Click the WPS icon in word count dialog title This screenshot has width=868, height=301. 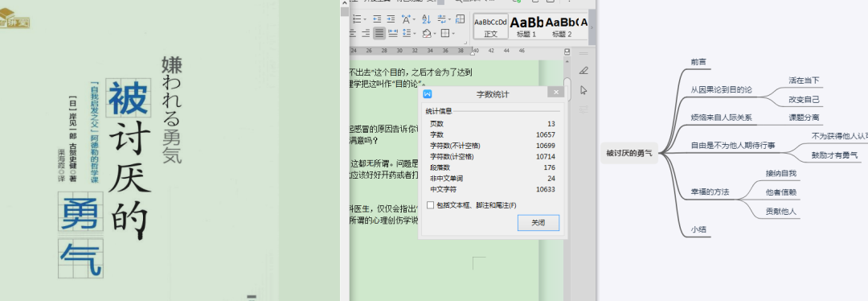(428, 93)
